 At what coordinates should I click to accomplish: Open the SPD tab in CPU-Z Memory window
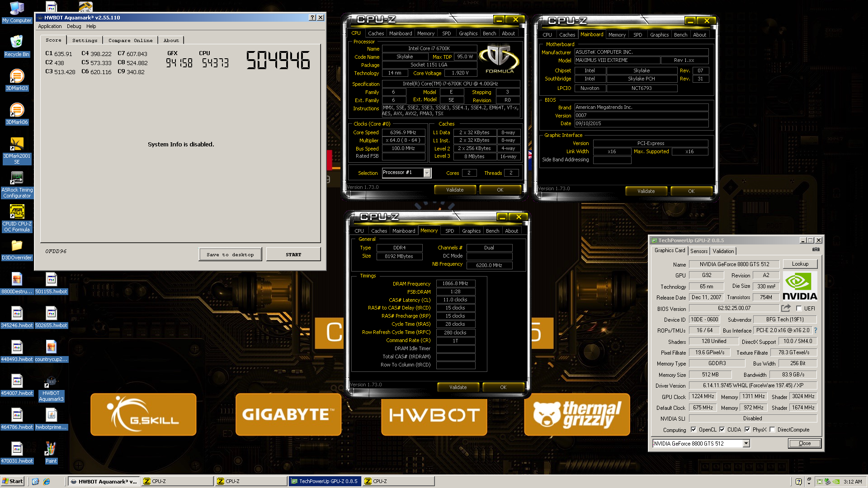[449, 231]
